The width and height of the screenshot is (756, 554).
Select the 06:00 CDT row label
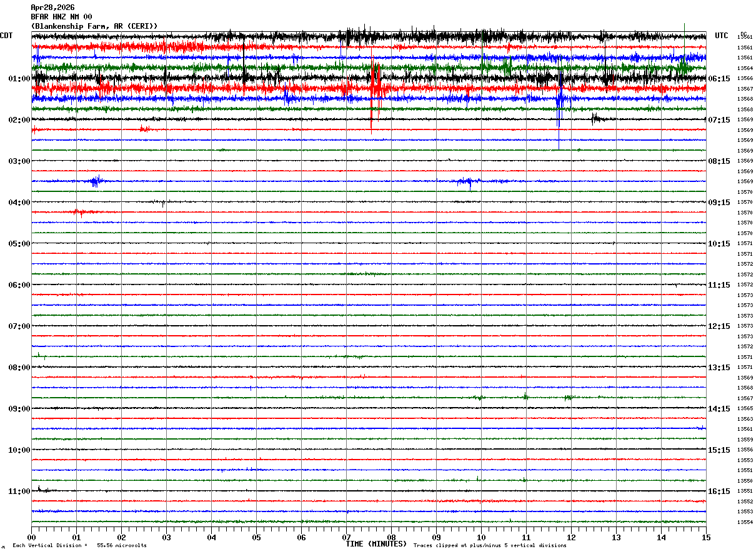(19, 285)
